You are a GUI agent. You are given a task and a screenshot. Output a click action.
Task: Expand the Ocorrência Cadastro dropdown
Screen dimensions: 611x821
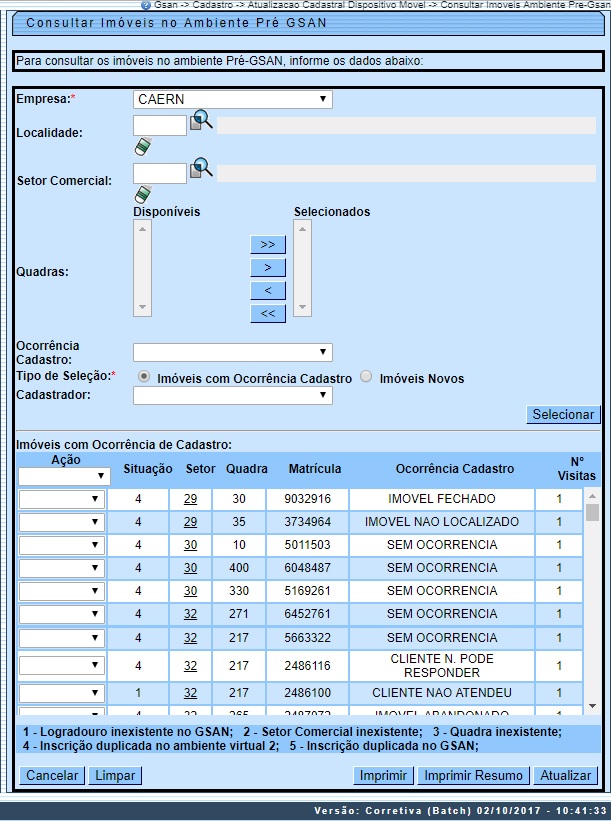coord(232,352)
